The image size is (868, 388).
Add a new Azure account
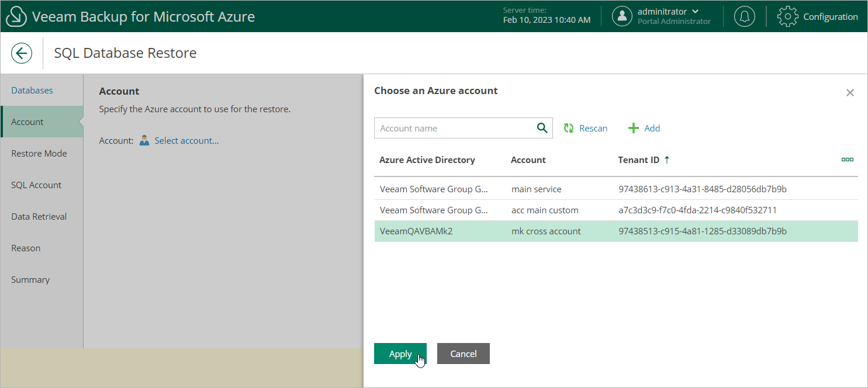(x=644, y=128)
